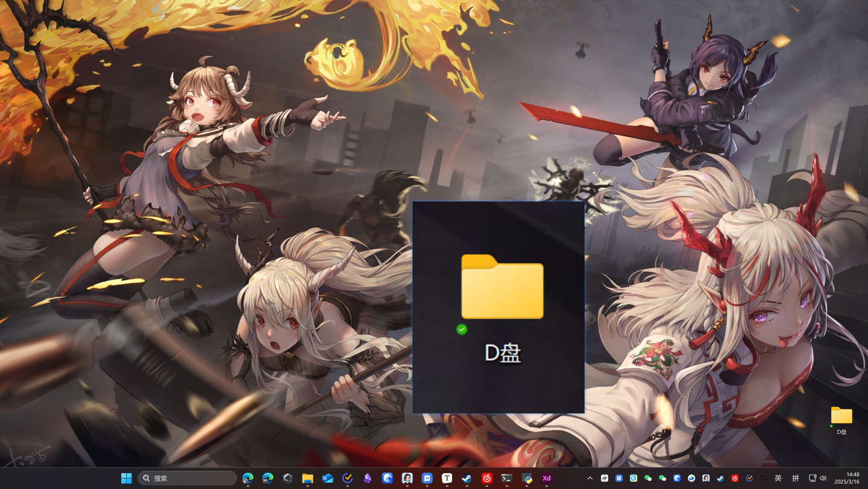Screen dimensions: 868x489
Task: Open the Windows Start menu
Action: tap(126, 478)
